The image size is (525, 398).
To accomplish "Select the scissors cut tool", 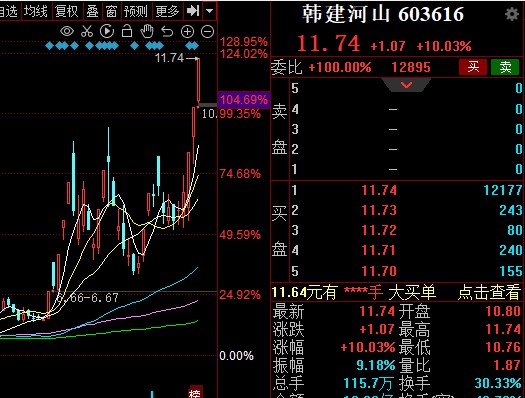I will [87, 31].
